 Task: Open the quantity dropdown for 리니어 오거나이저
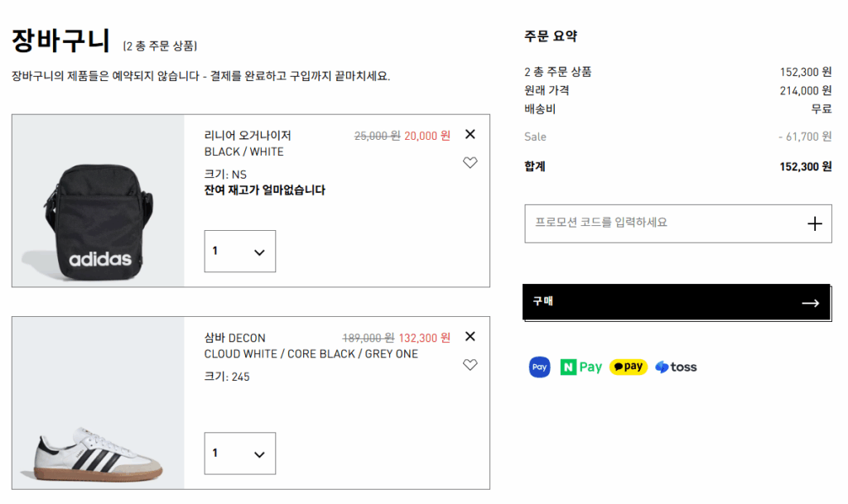(239, 251)
